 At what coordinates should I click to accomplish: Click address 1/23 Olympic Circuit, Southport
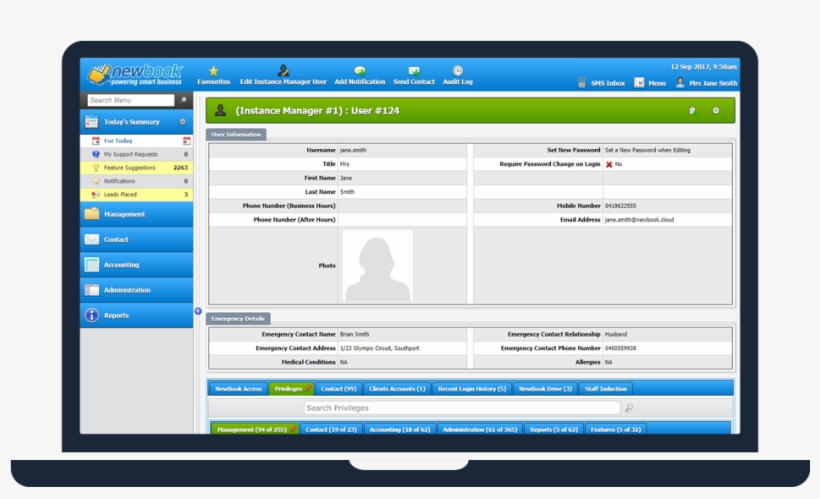tap(379, 348)
